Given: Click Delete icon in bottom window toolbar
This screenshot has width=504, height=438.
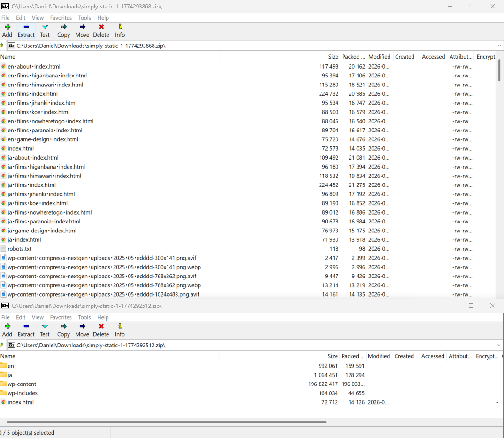Looking at the screenshot, I should (x=101, y=326).
